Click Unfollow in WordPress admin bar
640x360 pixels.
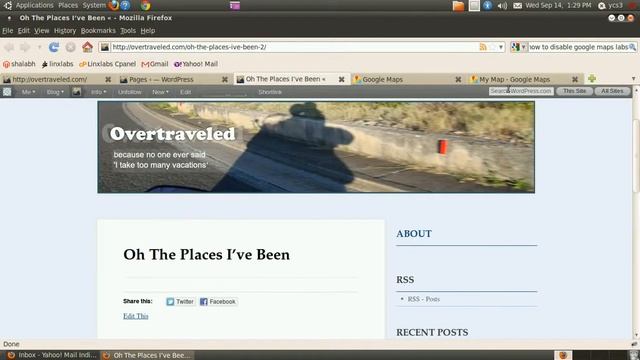(130, 92)
